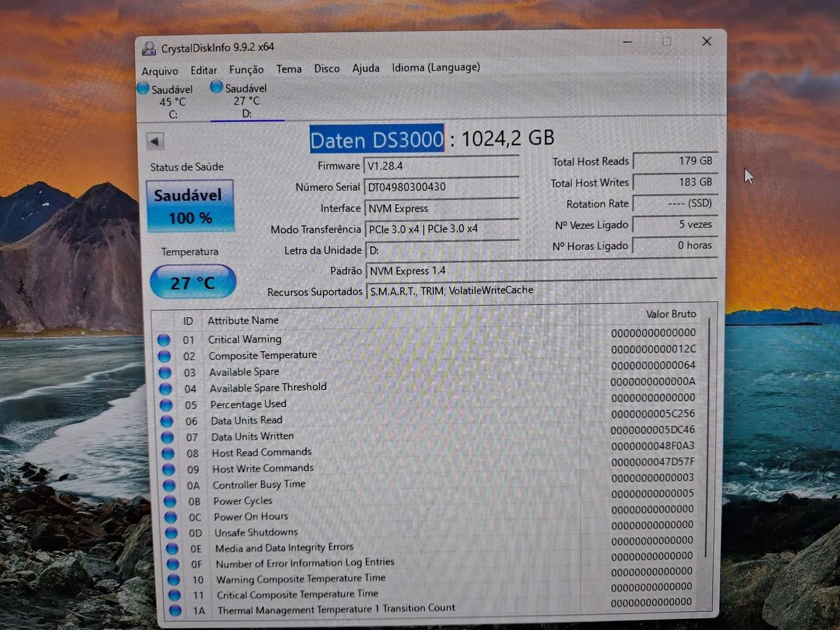The image size is (840, 630).
Task: Click the status icon for Data Units Read
Action: (x=167, y=421)
